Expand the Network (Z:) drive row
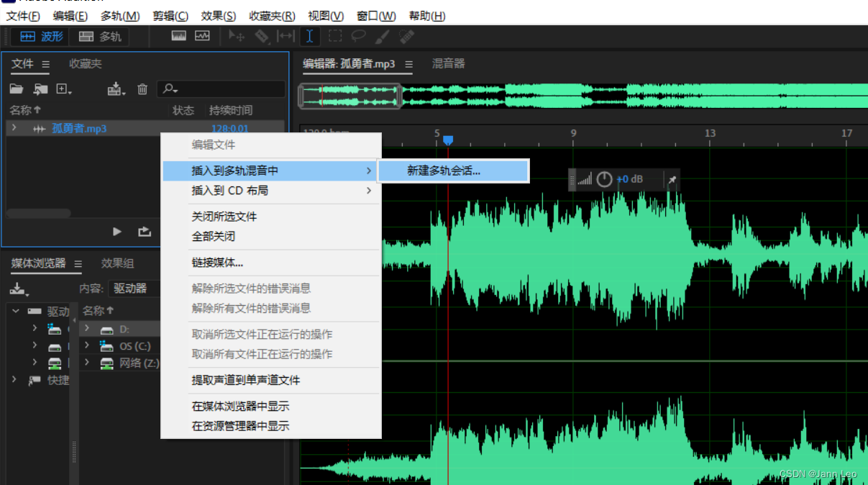 point(86,363)
